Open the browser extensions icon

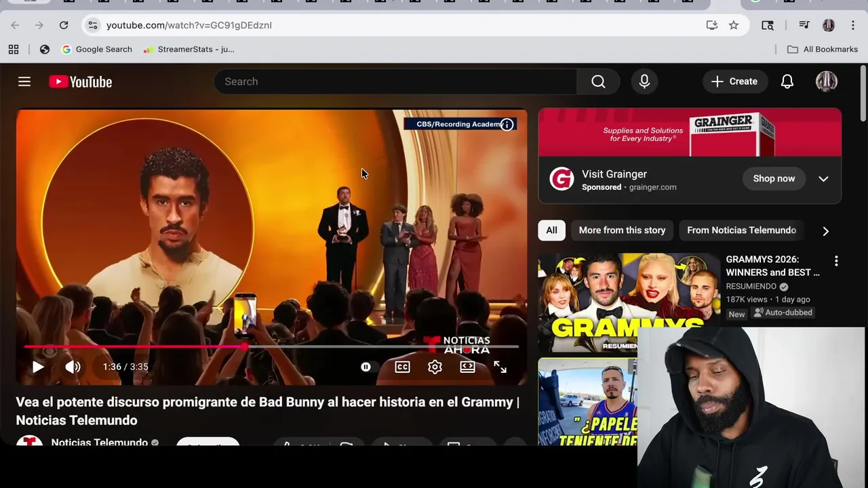[x=768, y=25]
